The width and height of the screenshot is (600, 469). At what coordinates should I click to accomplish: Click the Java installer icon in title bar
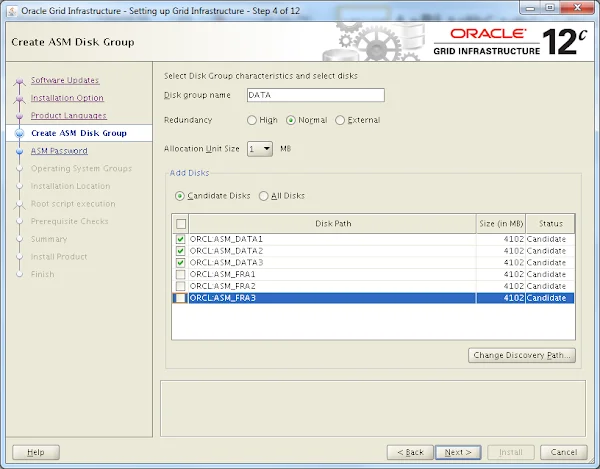point(12,11)
